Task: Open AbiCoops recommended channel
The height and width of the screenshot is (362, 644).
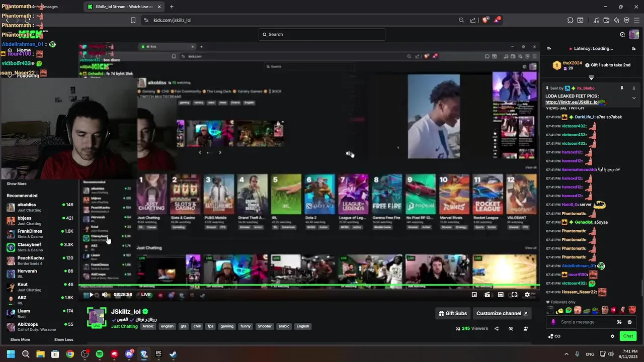Action: pyautogui.click(x=40, y=326)
